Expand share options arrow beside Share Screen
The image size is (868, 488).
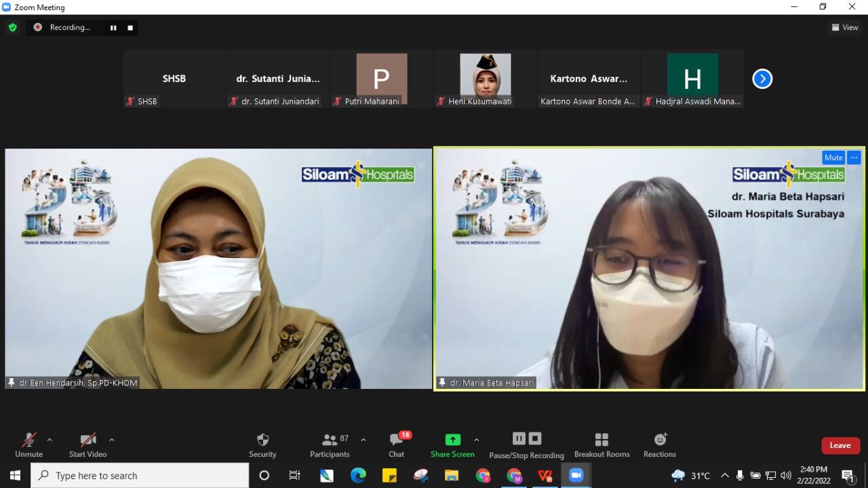tap(476, 440)
